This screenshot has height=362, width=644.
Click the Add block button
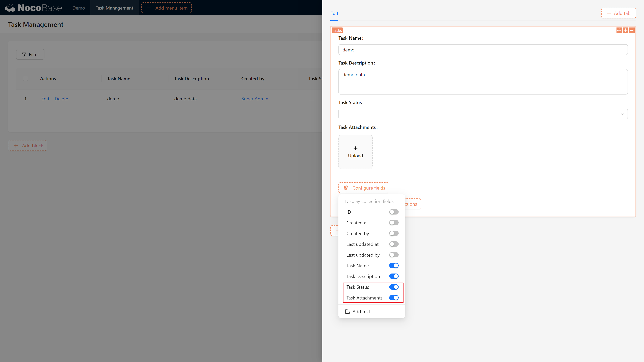point(28,145)
